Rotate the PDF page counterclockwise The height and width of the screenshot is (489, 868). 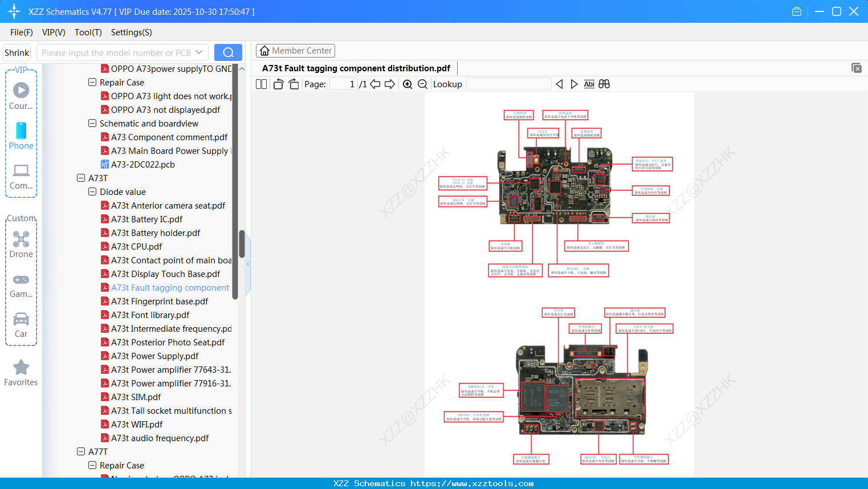point(278,84)
